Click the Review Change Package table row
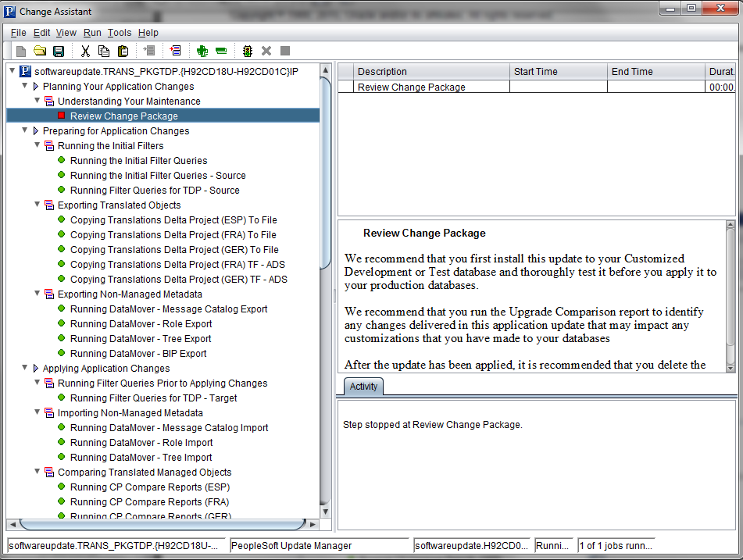The width and height of the screenshot is (743, 560). pos(537,87)
